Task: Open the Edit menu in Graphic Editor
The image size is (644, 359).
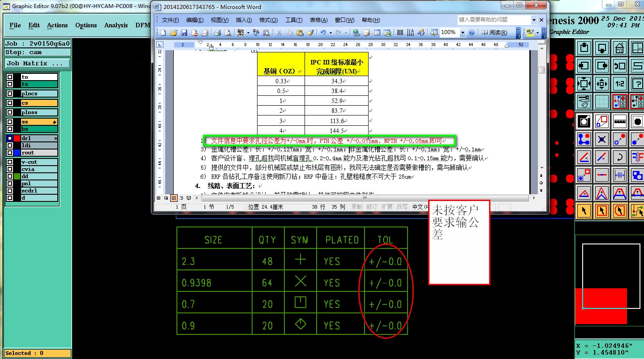Action: pos(34,26)
